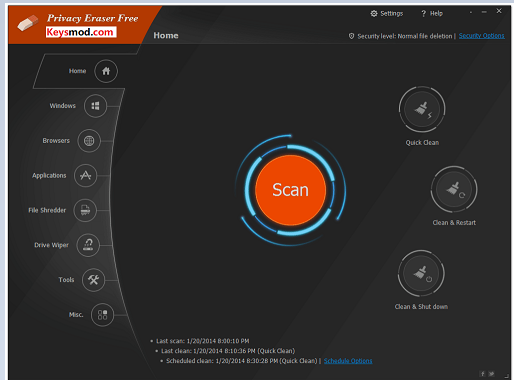The image size is (514, 380).
Task: Click the Clean & Shut down broom icon
Action: [421, 273]
